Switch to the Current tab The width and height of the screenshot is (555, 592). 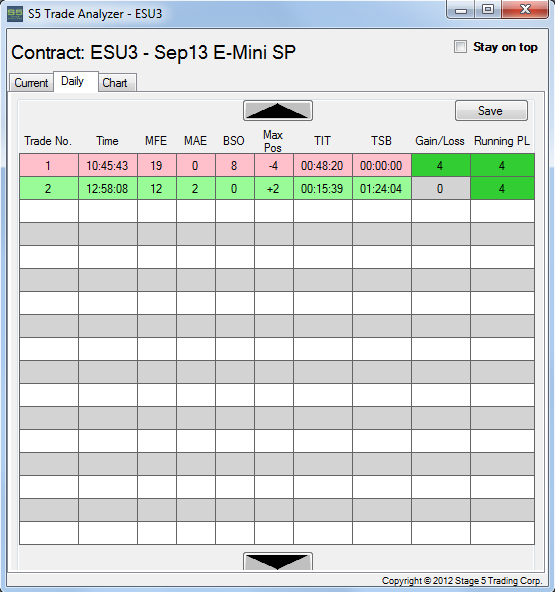[x=31, y=83]
